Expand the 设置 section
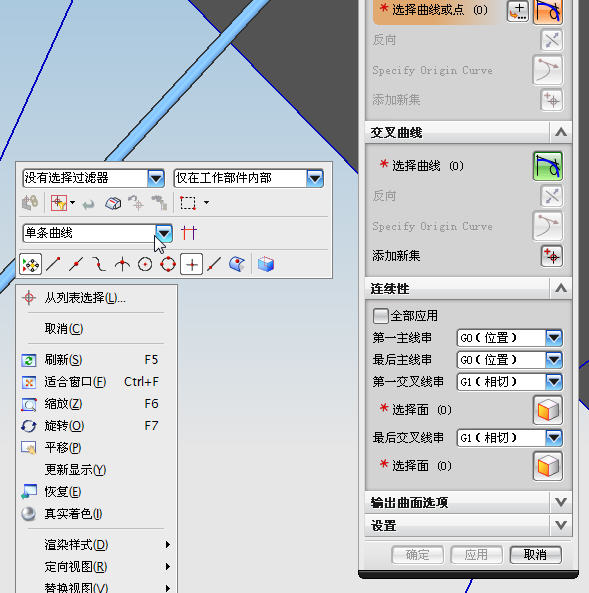The height and width of the screenshot is (593, 589). click(561, 525)
